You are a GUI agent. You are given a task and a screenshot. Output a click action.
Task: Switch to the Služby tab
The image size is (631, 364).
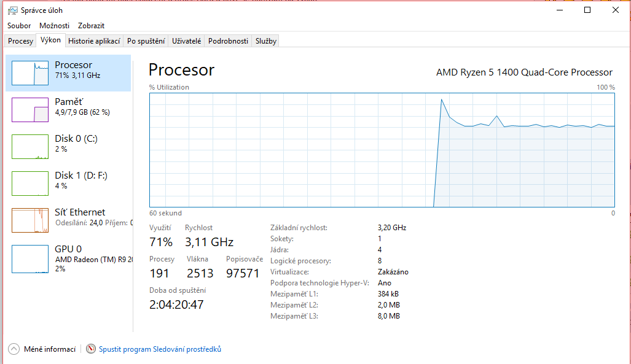(266, 41)
